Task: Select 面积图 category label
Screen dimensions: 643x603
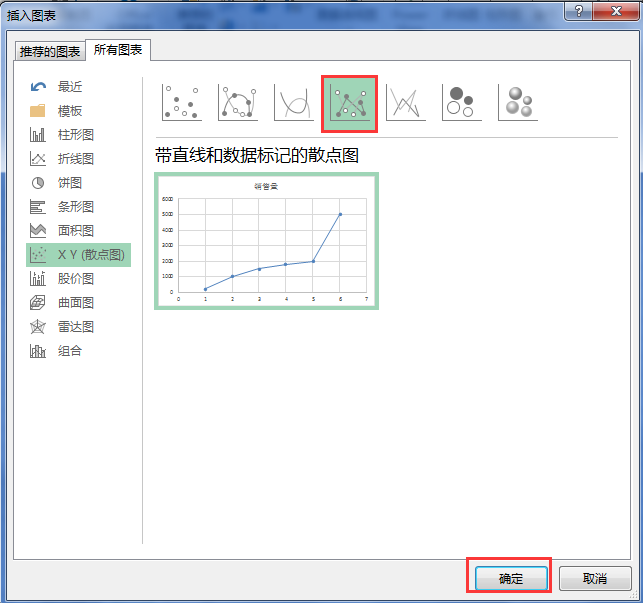Action: point(76,231)
